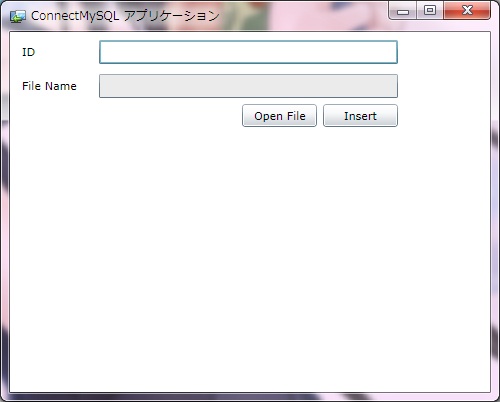Click the empty white form area below buttons

click(x=250, y=260)
